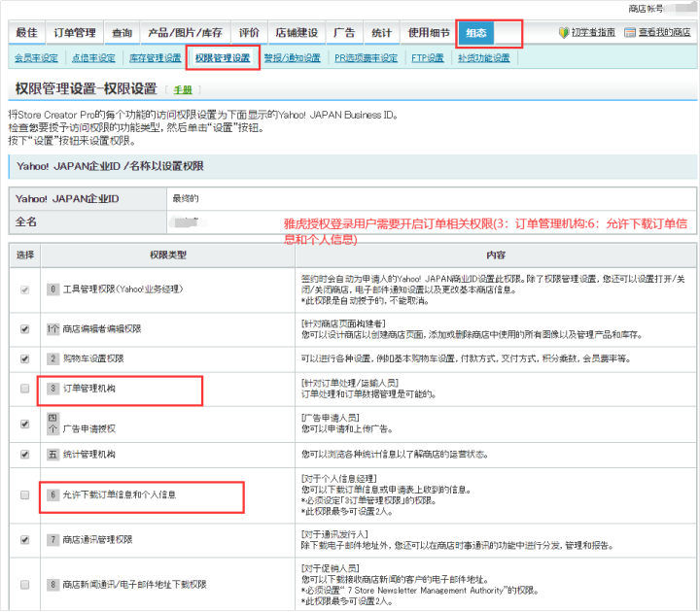Click the number 2 badge for 购物车设置权限
Viewport: 700px width, 612px height.
click(x=52, y=358)
